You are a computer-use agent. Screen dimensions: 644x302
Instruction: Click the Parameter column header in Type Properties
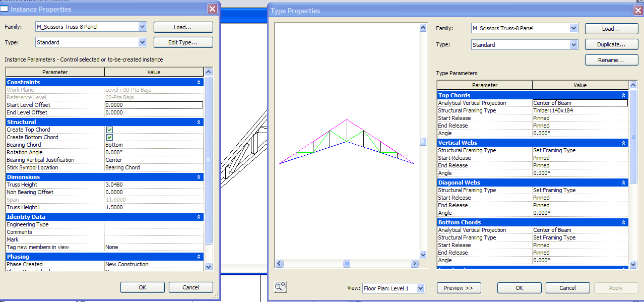485,85
